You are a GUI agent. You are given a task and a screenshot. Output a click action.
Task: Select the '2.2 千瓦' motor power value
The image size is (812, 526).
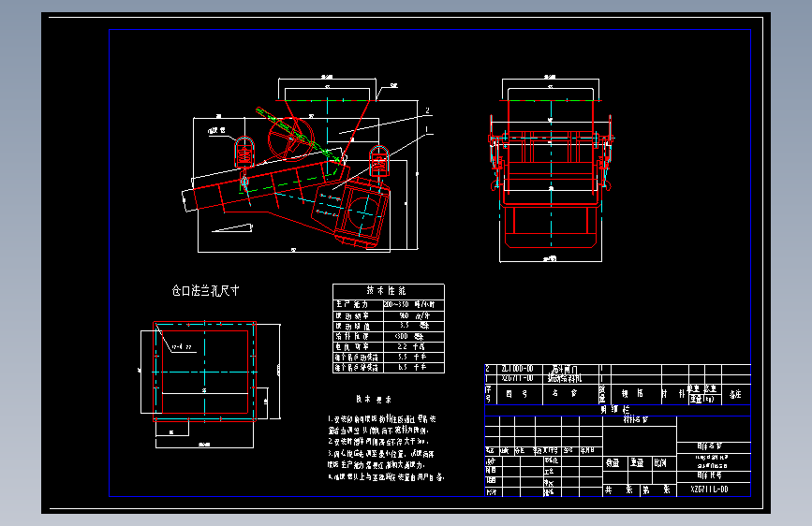point(411,346)
